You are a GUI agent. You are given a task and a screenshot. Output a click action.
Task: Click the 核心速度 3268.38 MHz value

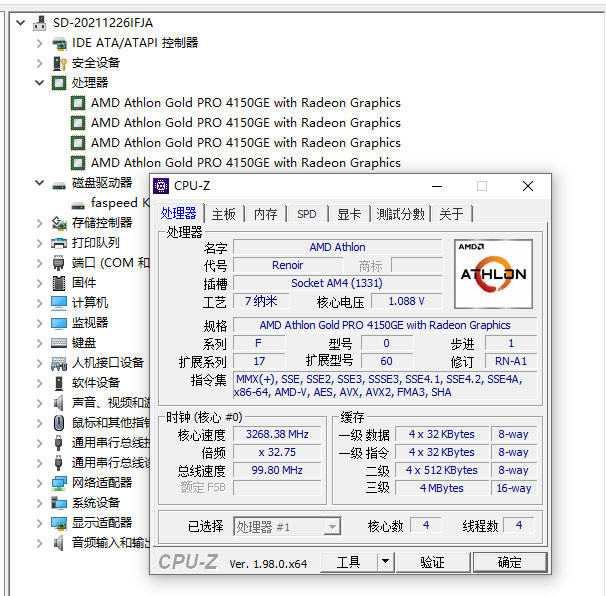pos(277,434)
